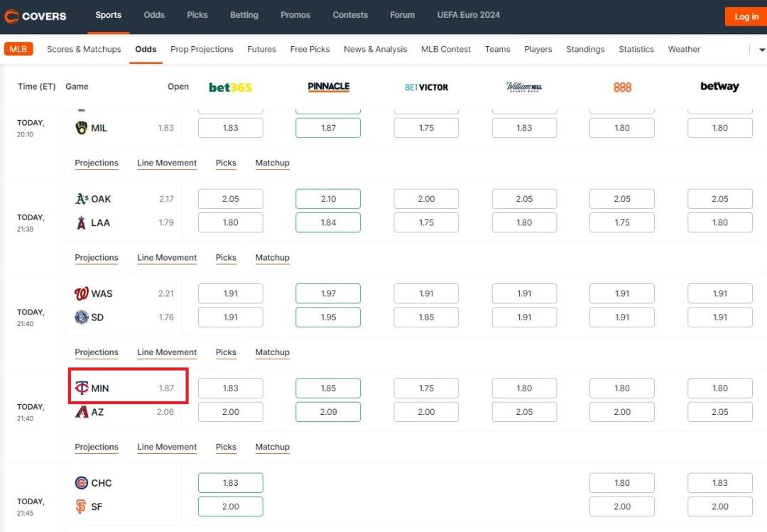Image resolution: width=767 pixels, height=532 pixels.
Task: Select the MLB league badge
Action: click(x=18, y=49)
